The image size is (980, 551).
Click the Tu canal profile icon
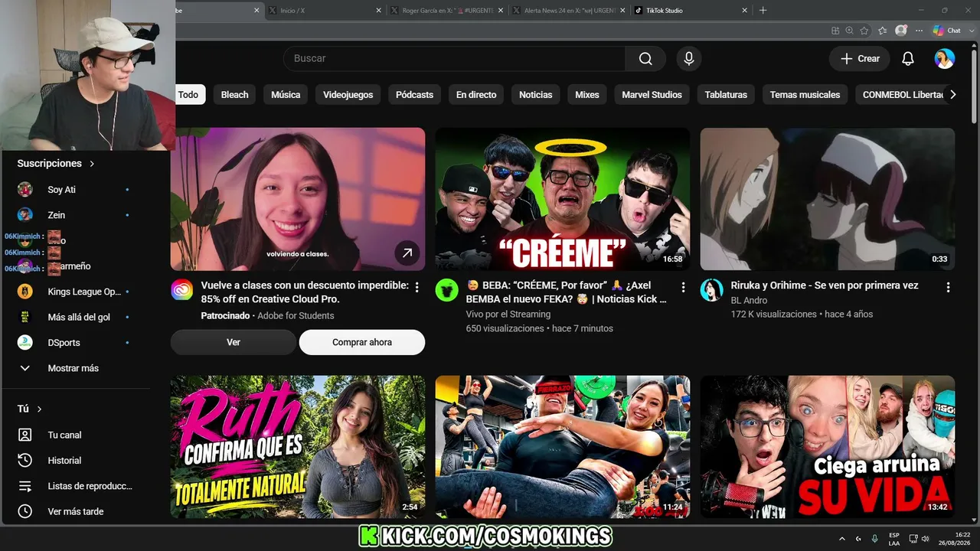tap(25, 435)
